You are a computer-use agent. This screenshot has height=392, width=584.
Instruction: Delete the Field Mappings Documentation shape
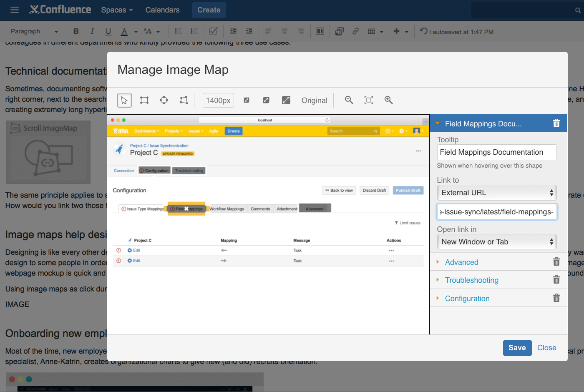coord(556,123)
